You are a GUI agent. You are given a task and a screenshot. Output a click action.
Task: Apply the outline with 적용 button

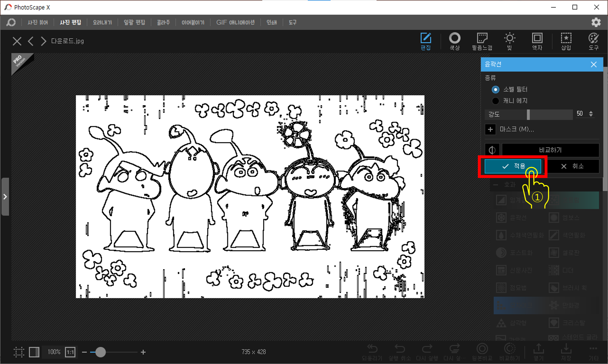[x=513, y=166]
